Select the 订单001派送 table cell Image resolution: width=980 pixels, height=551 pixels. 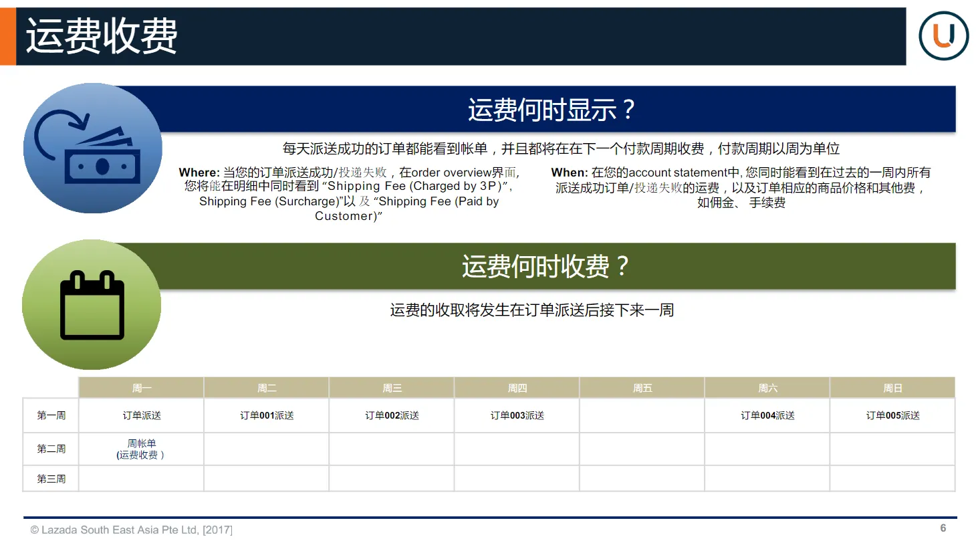tap(266, 415)
